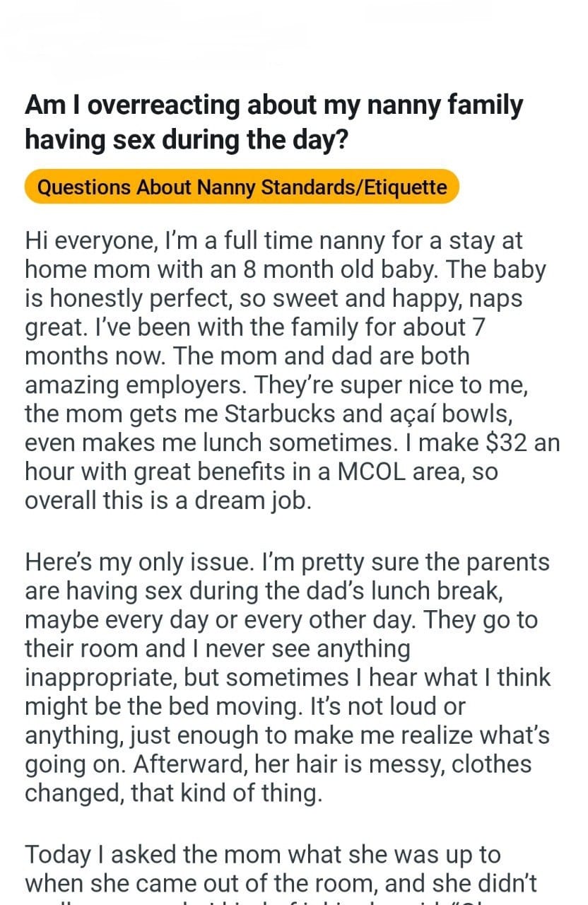This screenshot has width=588, height=905.
Task: Click the paragraph beginning "Today I asked"
Action: (x=263, y=867)
